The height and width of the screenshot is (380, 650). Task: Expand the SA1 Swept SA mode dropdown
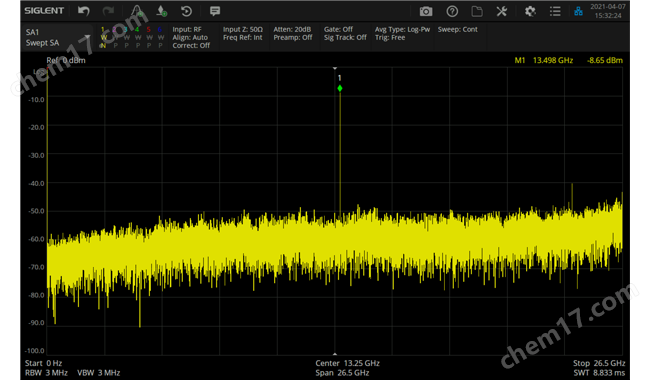[x=58, y=37]
